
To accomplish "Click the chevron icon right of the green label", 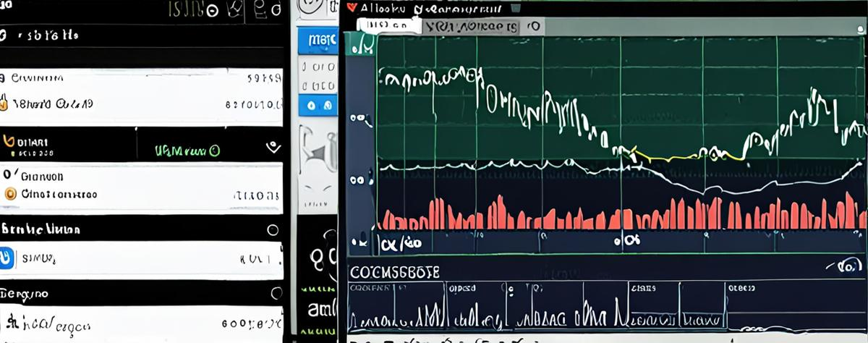I will click(273, 147).
